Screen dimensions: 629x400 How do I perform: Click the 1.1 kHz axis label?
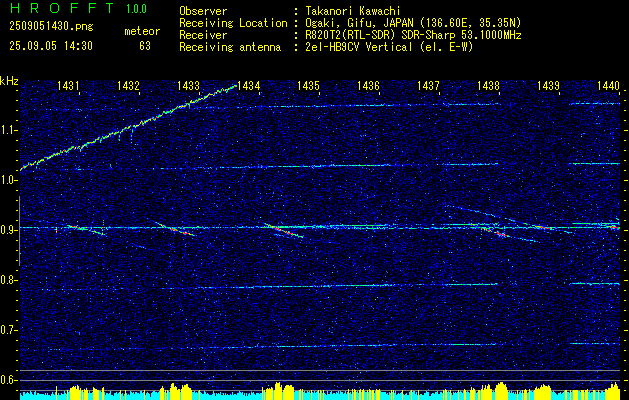pos(7,130)
